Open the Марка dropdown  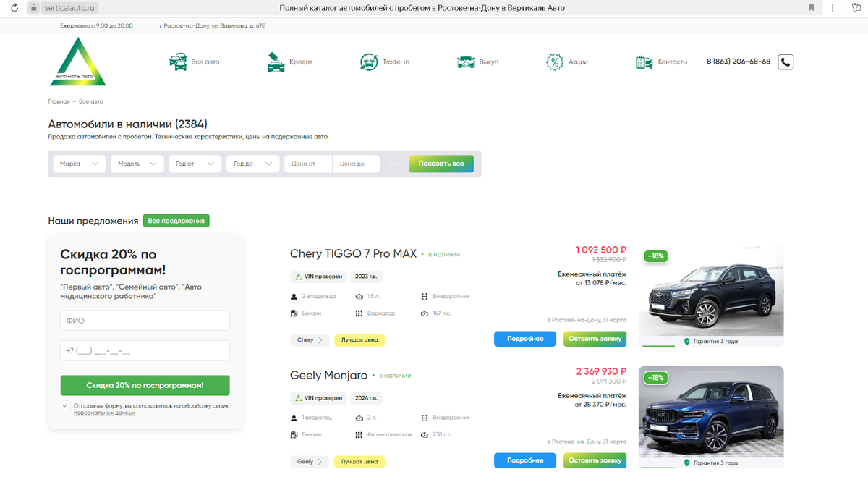point(80,164)
